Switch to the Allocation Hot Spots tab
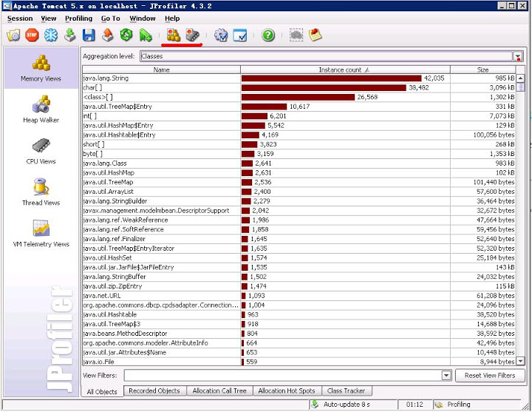Viewport: 532px width, 412px height. (286, 391)
